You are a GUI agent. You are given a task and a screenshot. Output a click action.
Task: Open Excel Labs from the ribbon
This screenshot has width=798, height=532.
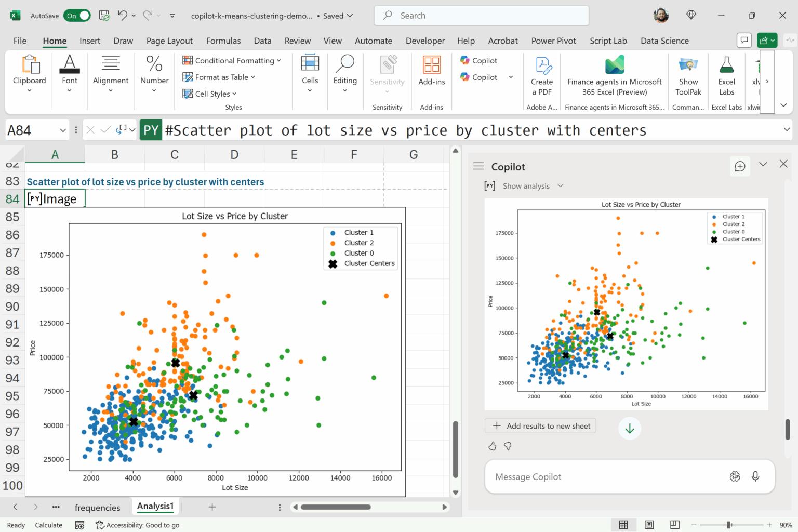[726, 66]
